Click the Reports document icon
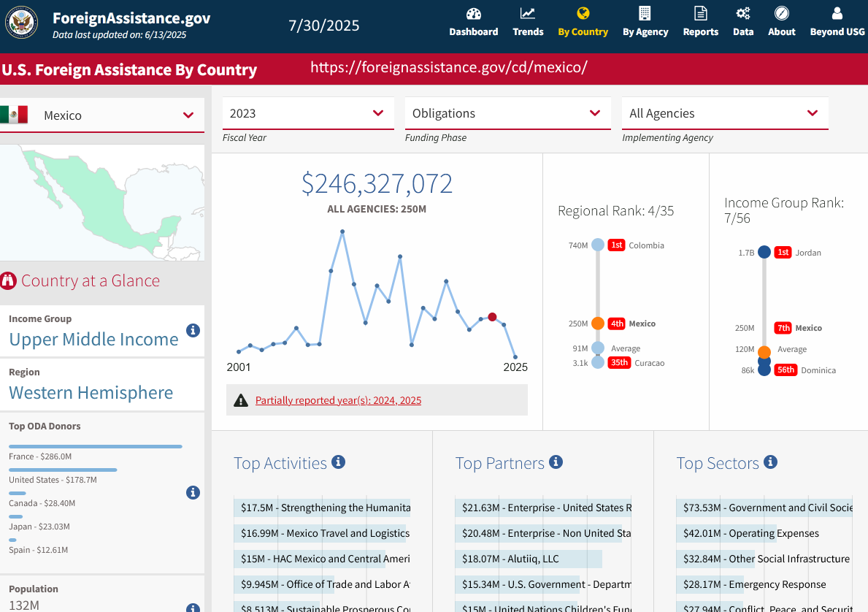The height and width of the screenshot is (612, 868). coord(700,13)
